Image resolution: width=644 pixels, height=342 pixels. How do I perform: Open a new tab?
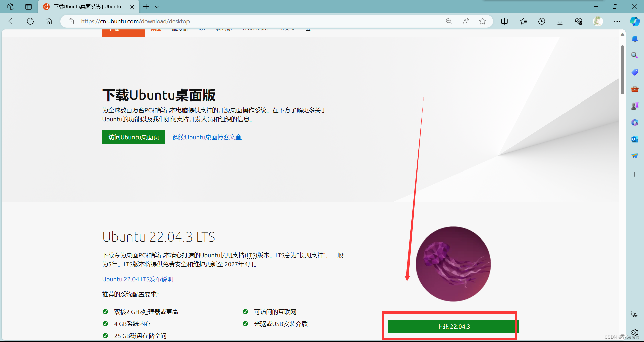tap(146, 7)
